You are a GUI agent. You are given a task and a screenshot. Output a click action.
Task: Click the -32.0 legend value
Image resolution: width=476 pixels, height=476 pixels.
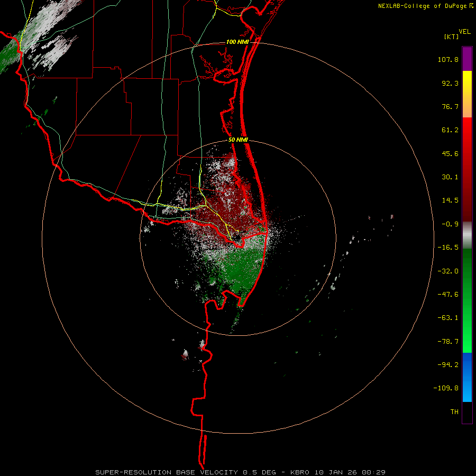coord(448,271)
